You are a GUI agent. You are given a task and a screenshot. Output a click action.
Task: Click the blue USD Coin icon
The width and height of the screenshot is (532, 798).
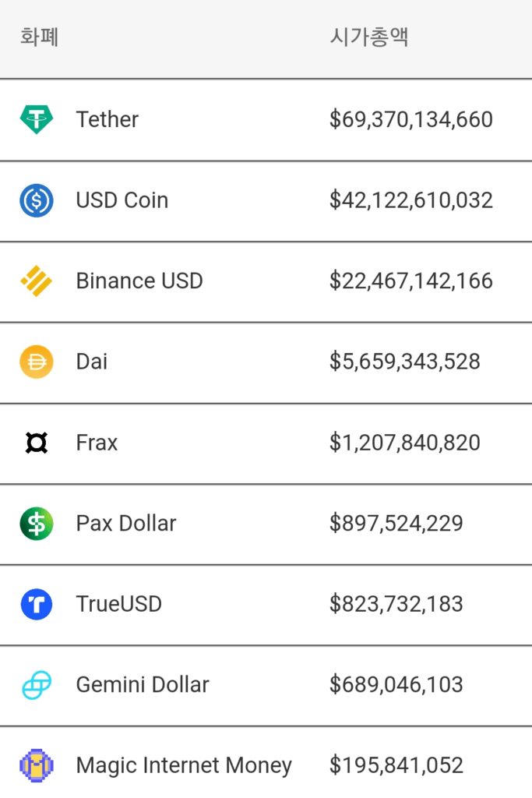pyautogui.click(x=36, y=200)
